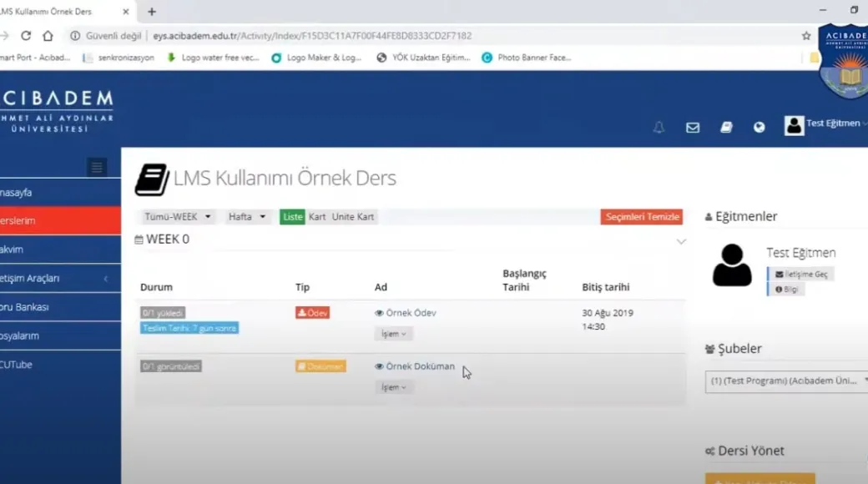Image resolution: width=868 pixels, height=484 pixels.
Task: Open İşlem dropdown for Örnek Ödev
Action: click(x=394, y=334)
